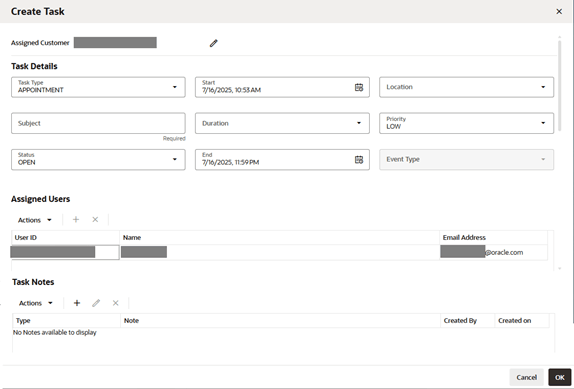Click into the Subject field
574x389 pixels.
coord(98,123)
